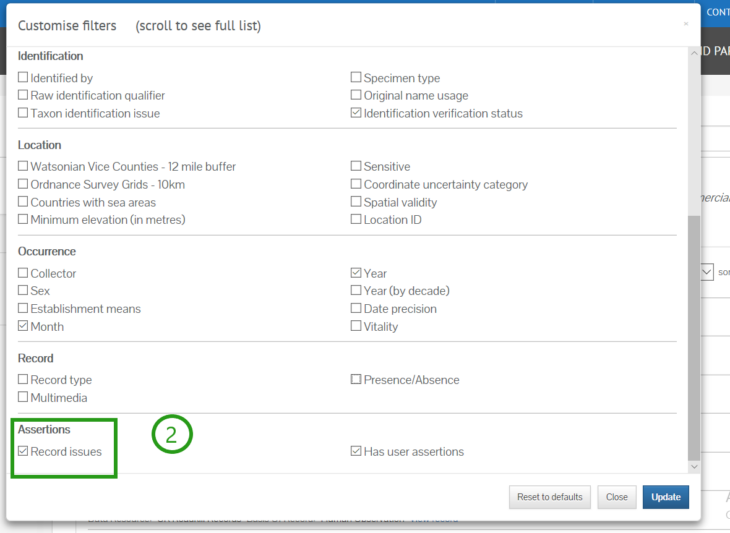Enable Date precision filter

pos(356,308)
